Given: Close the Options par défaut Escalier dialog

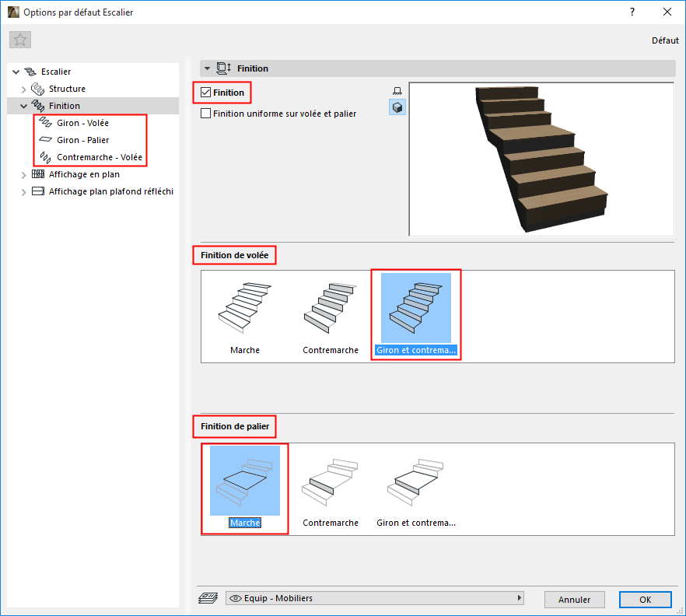Looking at the screenshot, I should tap(667, 12).
